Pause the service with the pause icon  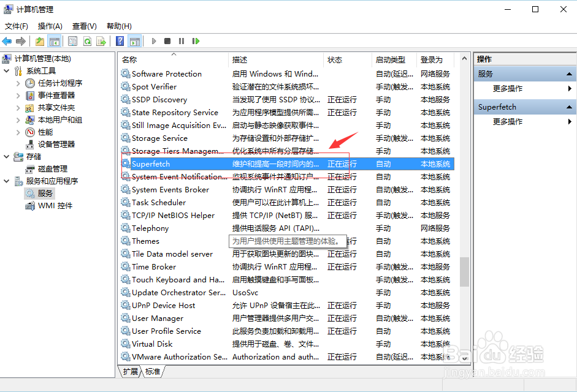point(182,41)
